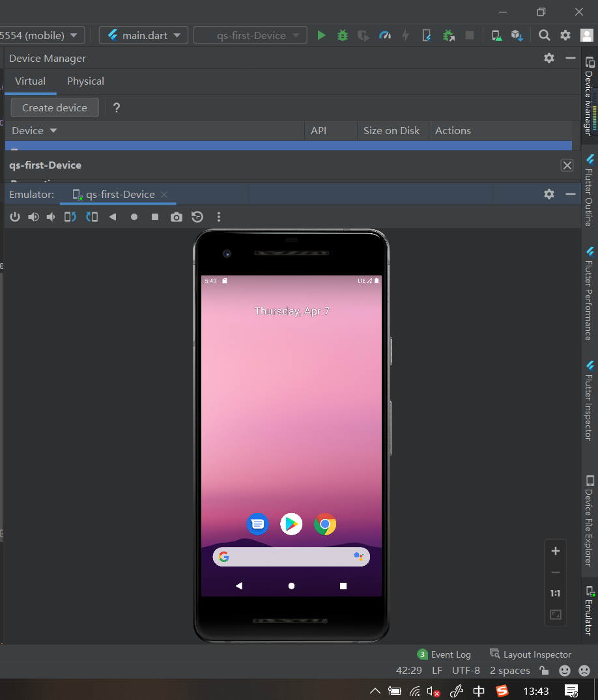Open the Flutter profile mode icon

pos(384,35)
